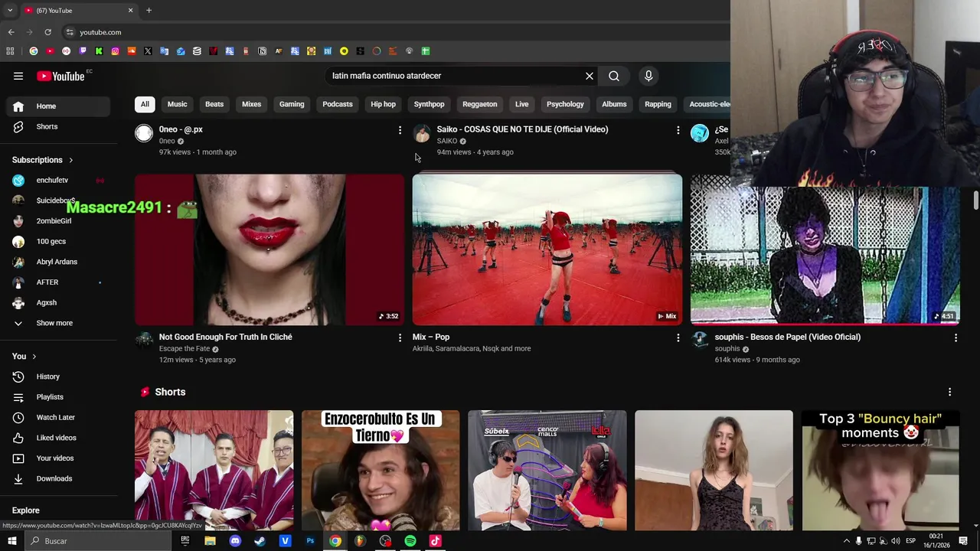Image resolution: width=980 pixels, height=551 pixels.
Task: Open the YouTube hamburger guide menu
Action: 18,76
